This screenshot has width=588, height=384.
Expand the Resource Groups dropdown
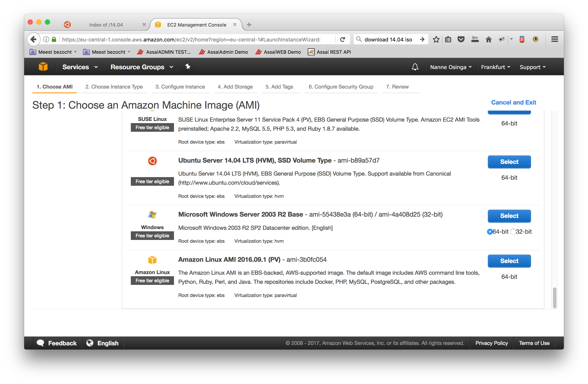point(142,67)
